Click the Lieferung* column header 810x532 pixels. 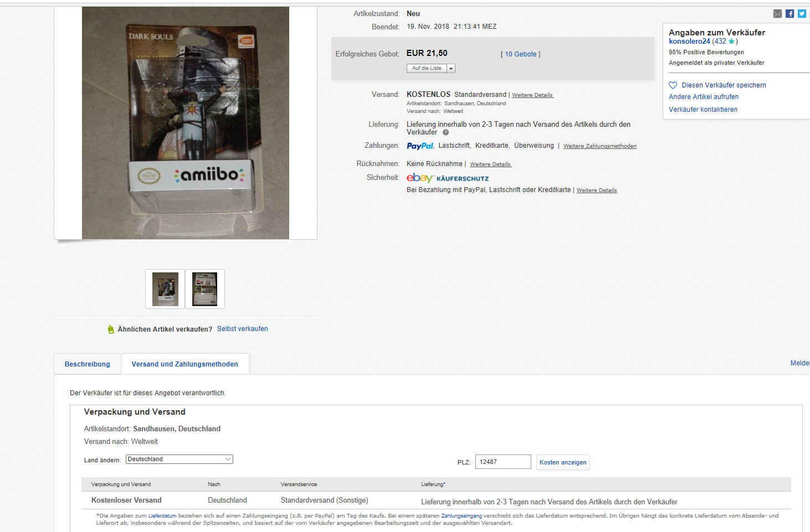433,484
